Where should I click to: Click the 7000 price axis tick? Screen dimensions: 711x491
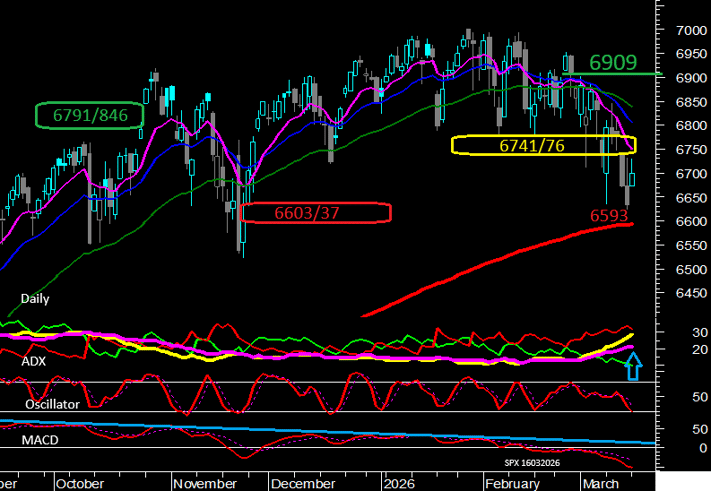point(686,30)
